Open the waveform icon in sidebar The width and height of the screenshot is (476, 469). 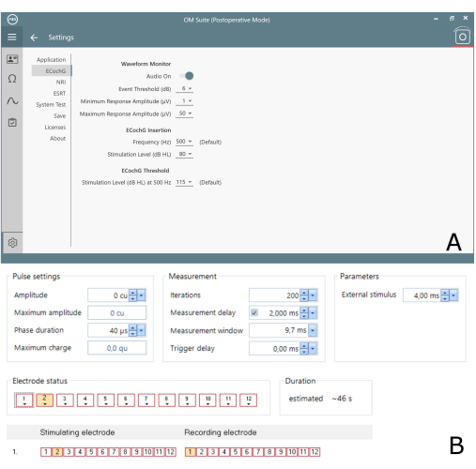12,100
